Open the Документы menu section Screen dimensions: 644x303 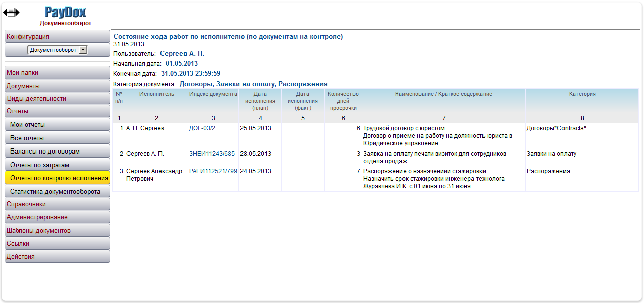(57, 86)
